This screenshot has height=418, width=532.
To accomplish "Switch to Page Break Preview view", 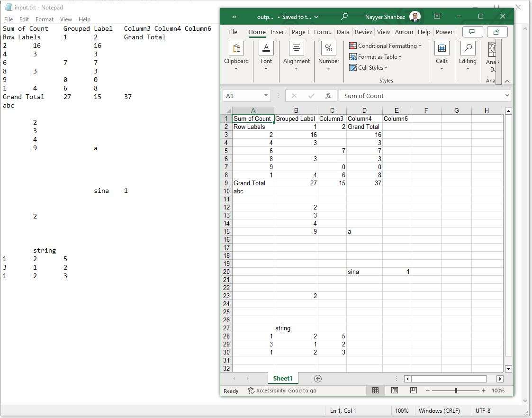I will (413, 391).
